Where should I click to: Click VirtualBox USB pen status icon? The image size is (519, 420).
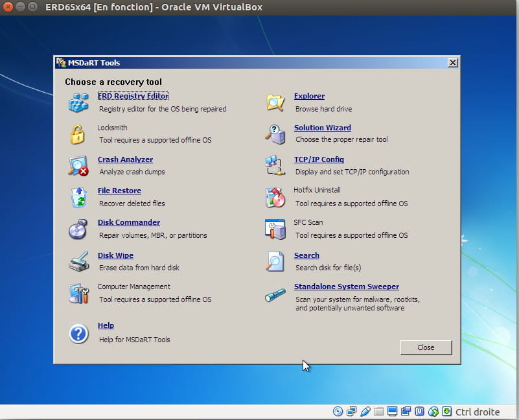click(x=365, y=412)
